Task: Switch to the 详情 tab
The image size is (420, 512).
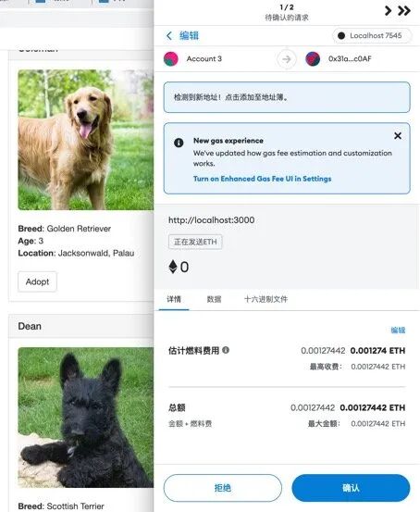Action: pos(174,299)
